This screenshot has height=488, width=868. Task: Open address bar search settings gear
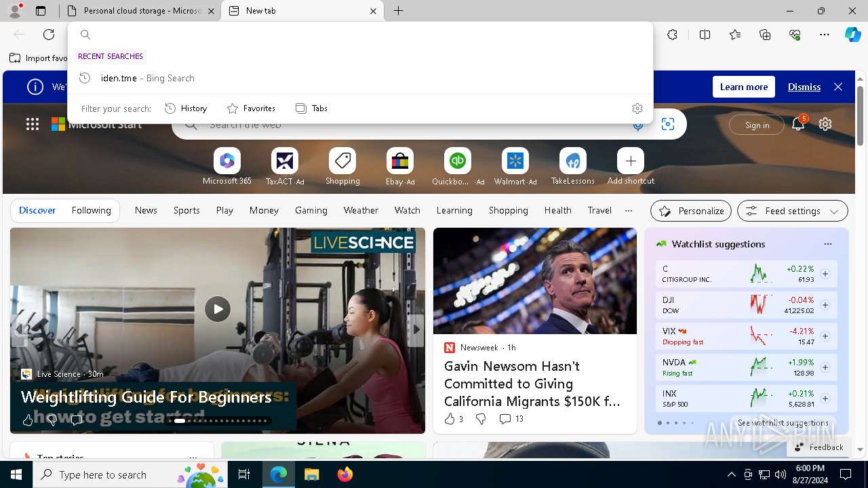[x=637, y=108]
